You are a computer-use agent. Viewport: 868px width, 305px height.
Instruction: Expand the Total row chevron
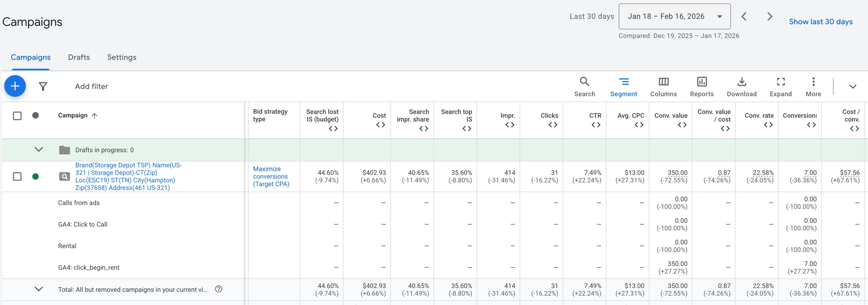point(39,289)
